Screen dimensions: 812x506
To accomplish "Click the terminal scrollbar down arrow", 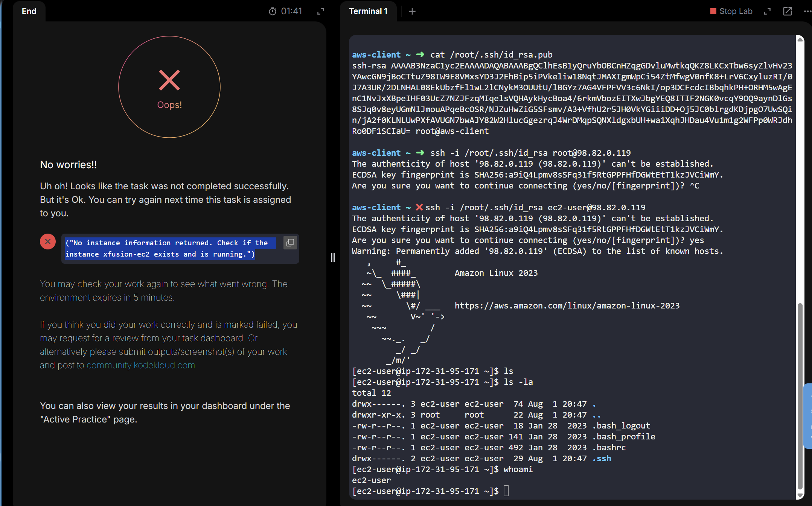I will 800,495.
